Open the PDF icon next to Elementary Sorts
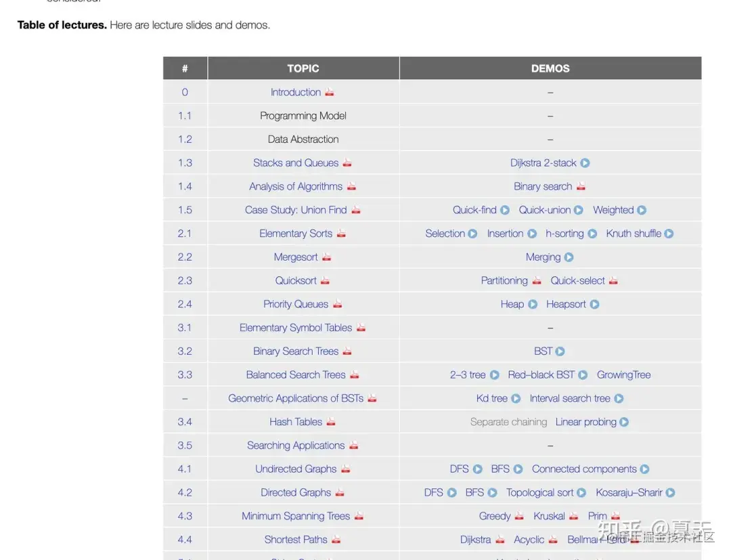 point(341,233)
